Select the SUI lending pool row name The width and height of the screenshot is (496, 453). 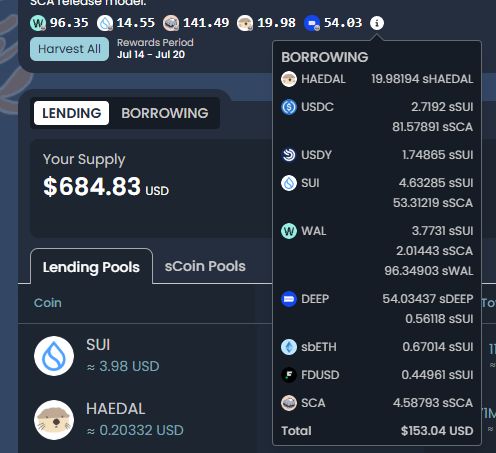coord(98,345)
